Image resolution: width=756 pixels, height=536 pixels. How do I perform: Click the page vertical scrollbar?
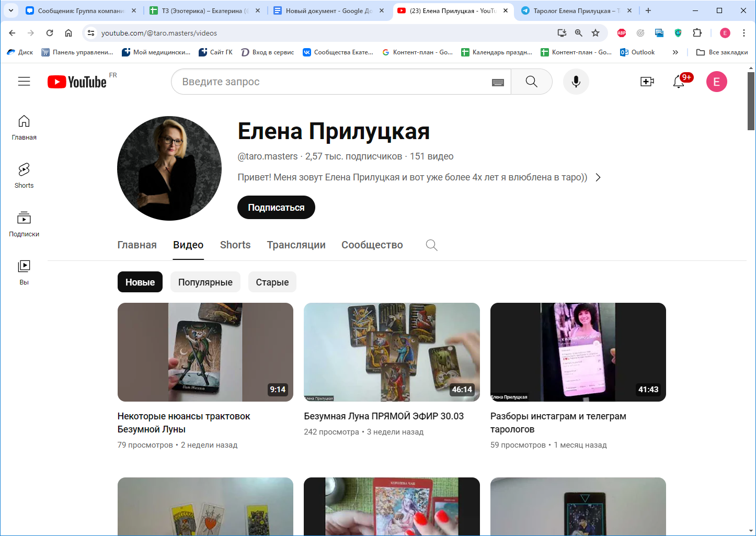pyautogui.click(x=751, y=101)
